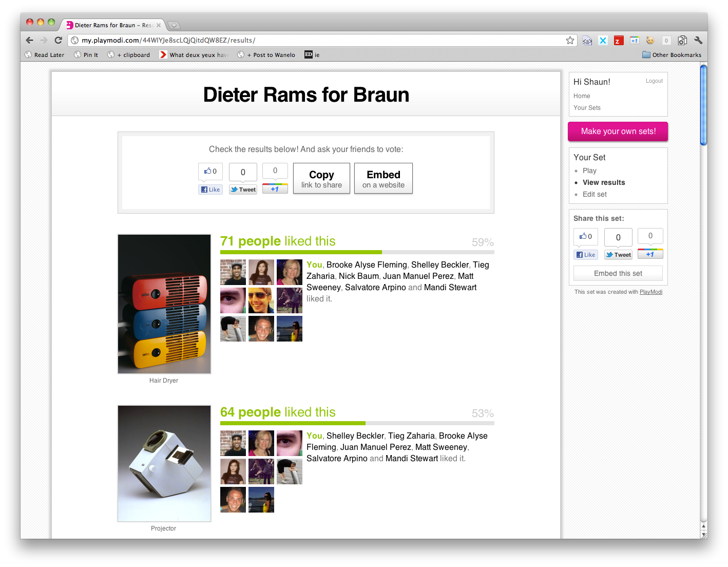Click the Post to Wanelo bookmark

click(266, 54)
